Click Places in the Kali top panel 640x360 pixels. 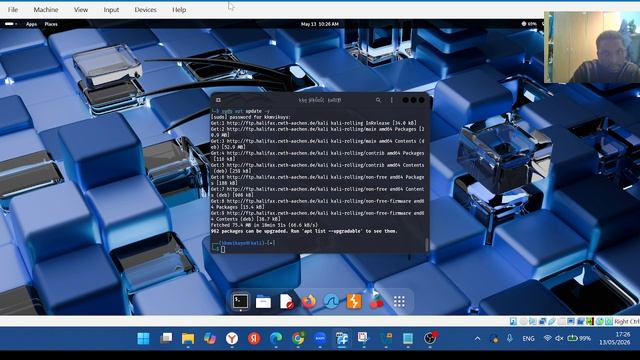[51, 24]
